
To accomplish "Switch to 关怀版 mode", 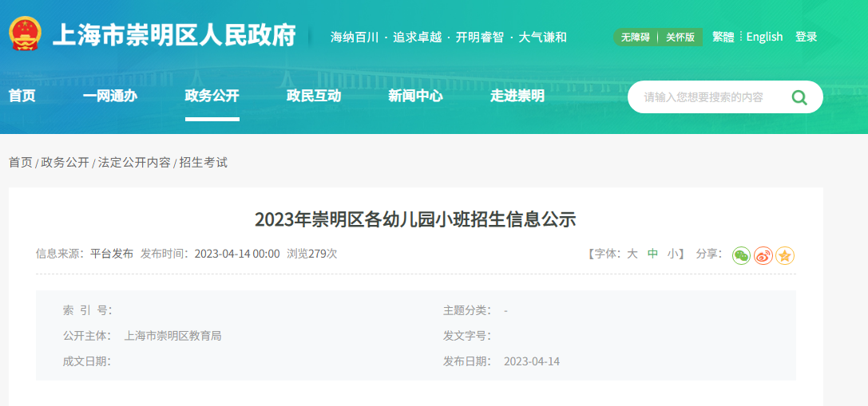I will (x=680, y=37).
